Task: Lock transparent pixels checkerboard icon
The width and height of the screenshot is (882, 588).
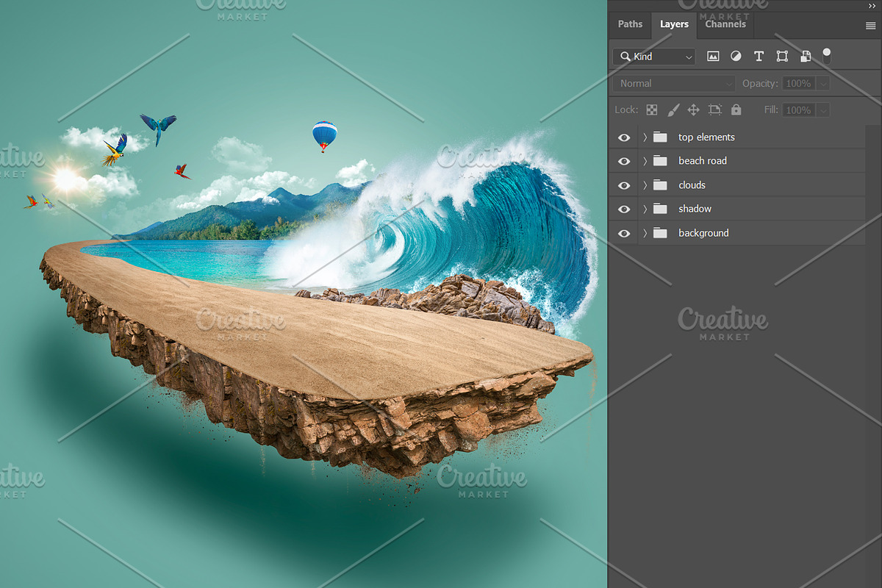Action: 652,110
